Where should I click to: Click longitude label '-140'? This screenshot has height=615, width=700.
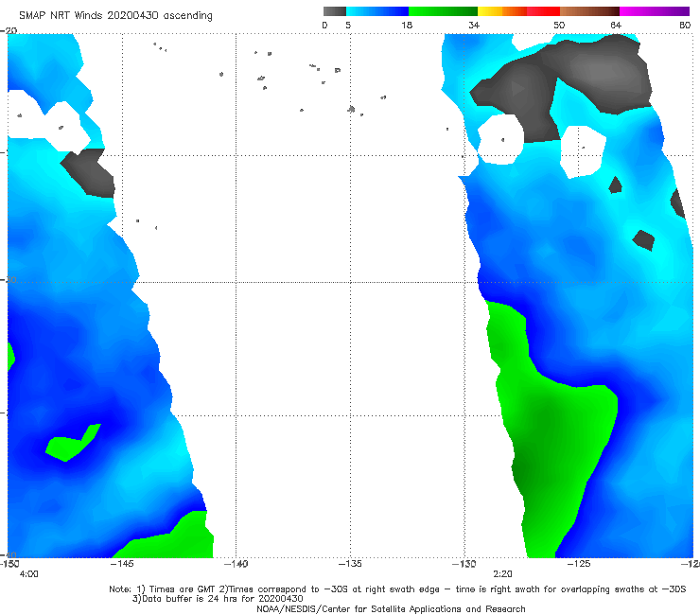click(x=236, y=564)
